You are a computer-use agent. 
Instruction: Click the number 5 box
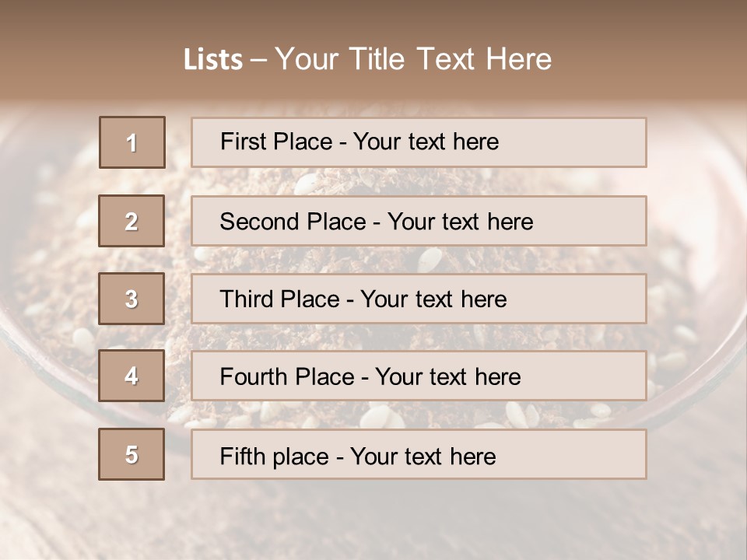(132, 454)
